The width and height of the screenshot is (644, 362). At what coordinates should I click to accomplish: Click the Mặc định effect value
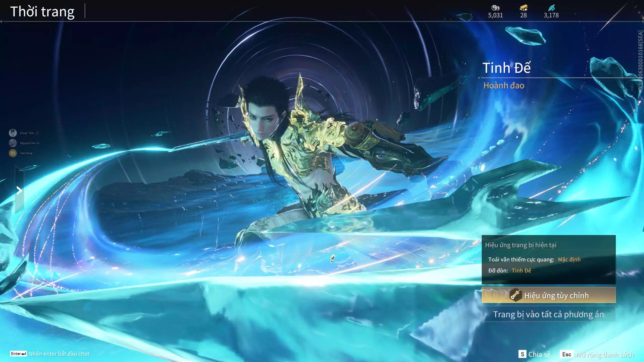click(569, 259)
